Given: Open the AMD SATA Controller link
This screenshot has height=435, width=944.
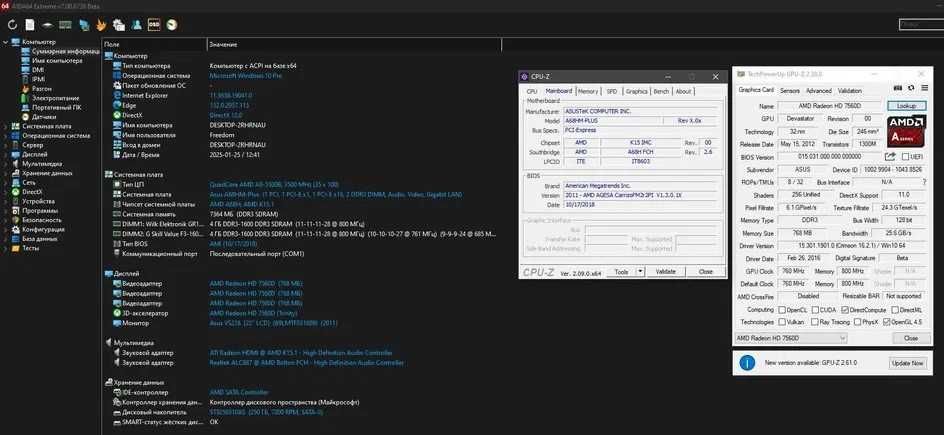Looking at the screenshot, I should (238, 392).
